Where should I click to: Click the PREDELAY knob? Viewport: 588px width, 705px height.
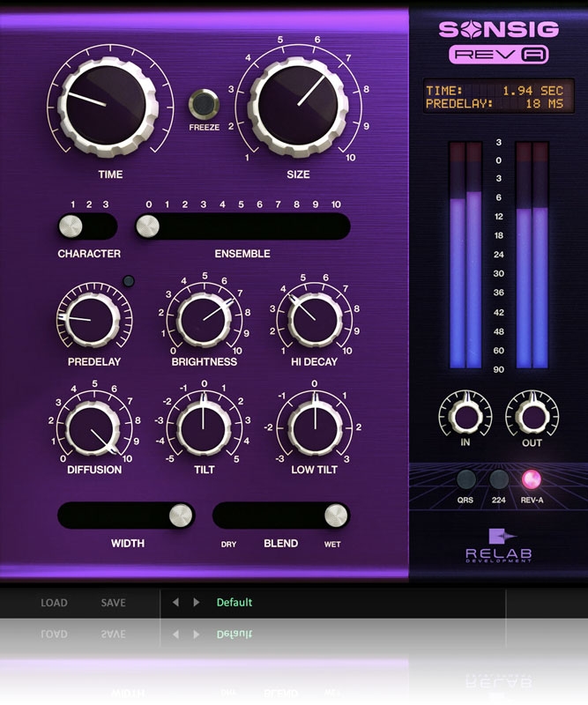click(x=88, y=319)
